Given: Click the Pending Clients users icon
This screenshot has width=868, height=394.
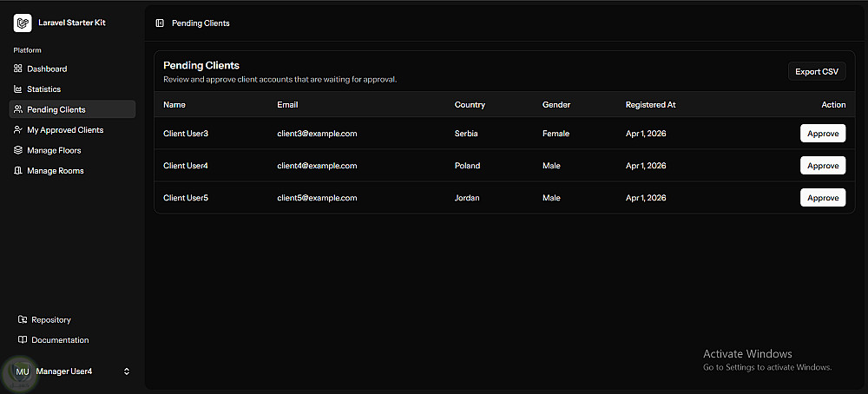Looking at the screenshot, I should coord(18,109).
